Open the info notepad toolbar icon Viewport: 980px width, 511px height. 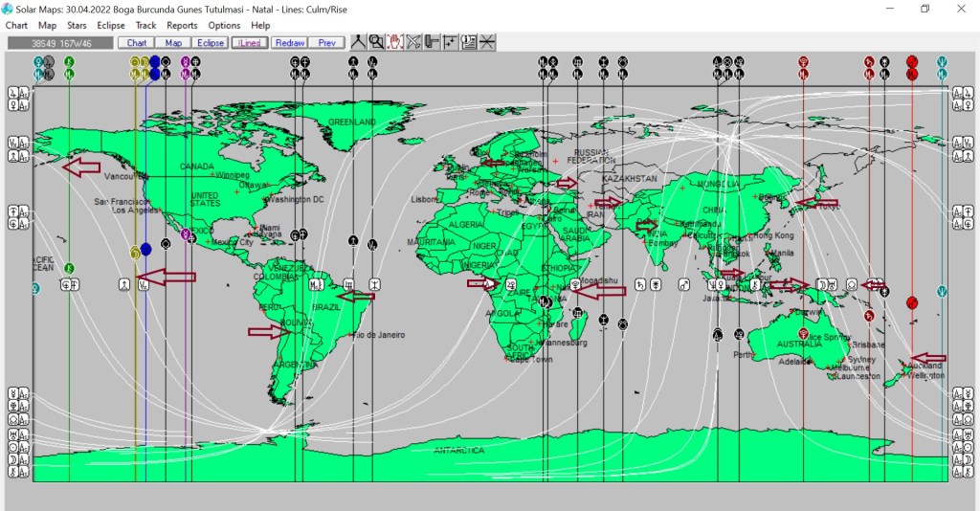(468, 42)
